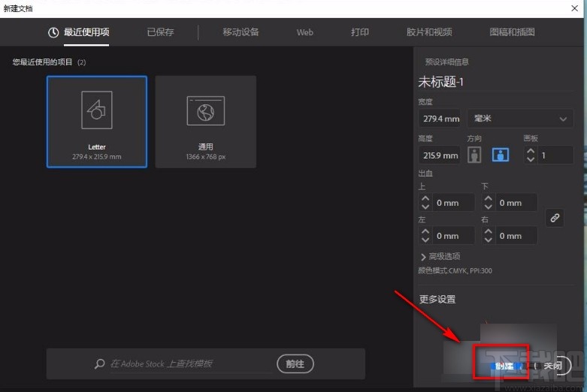Increase the artboard count with up arrow
The width and height of the screenshot is (587, 392).
531,151
